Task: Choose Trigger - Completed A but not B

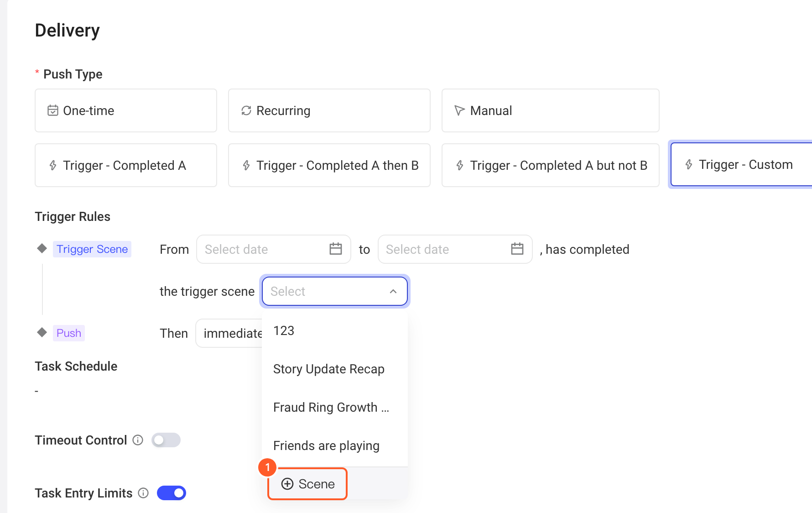Action: [550, 165]
